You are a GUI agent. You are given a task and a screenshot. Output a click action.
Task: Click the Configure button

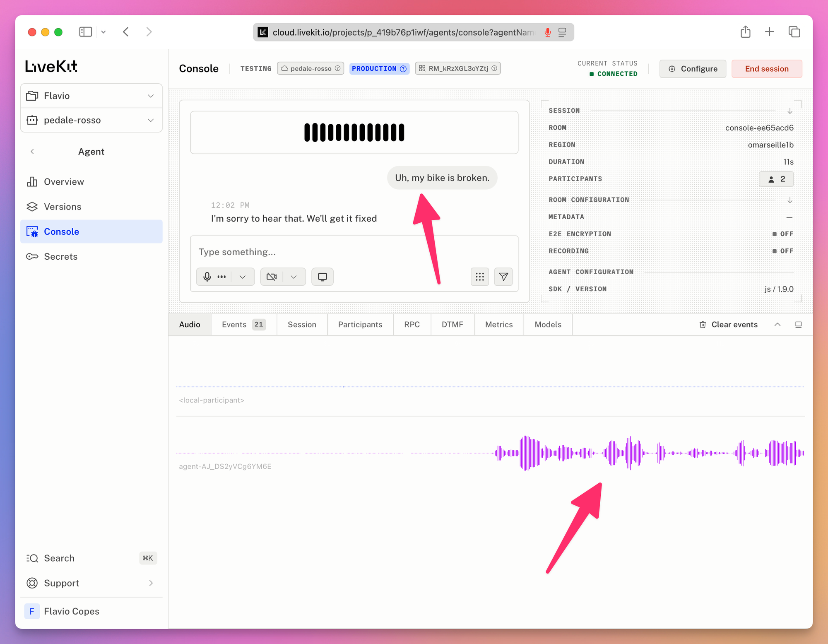click(693, 69)
